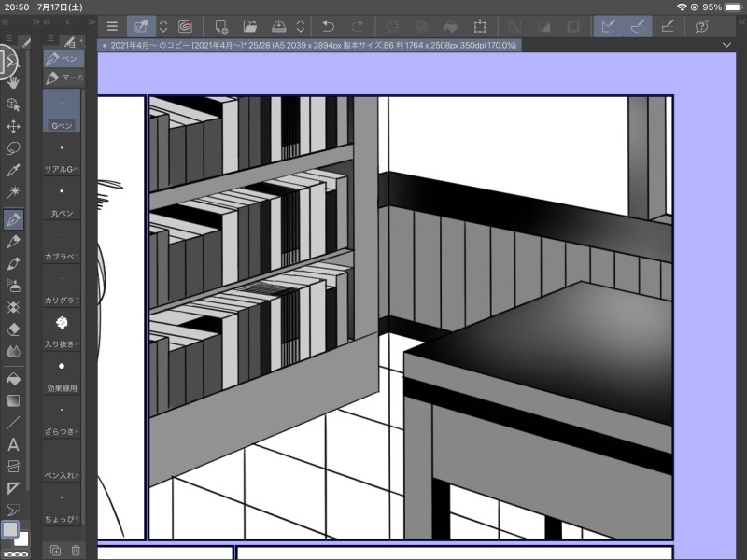Viewport: 747px width, 560px height.
Task: Select the Object operation tool
Action: (x=13, y=105)
